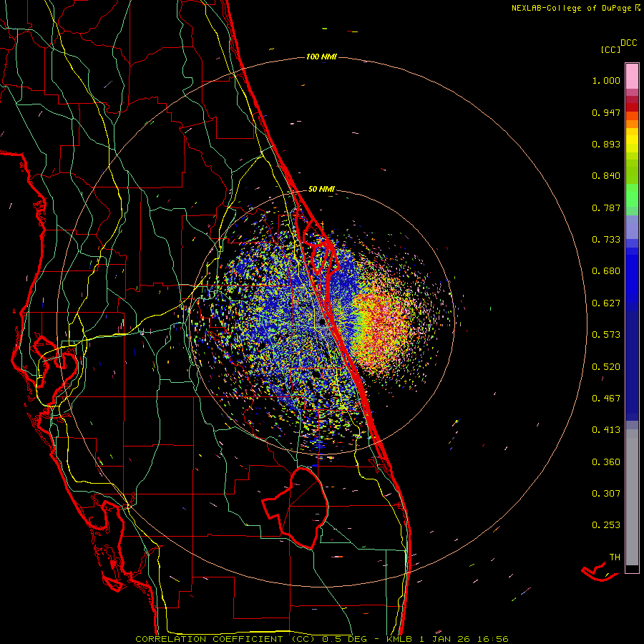Click the 0.627 scale value
Viewport: 644px width, 644px height.
(x=606, y=303)
